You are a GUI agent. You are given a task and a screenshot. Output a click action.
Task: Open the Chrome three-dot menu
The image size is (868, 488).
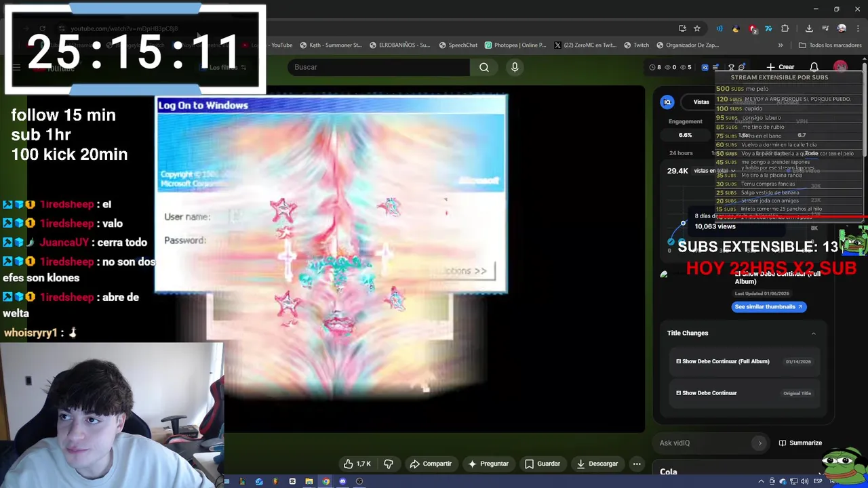point(857,28)
